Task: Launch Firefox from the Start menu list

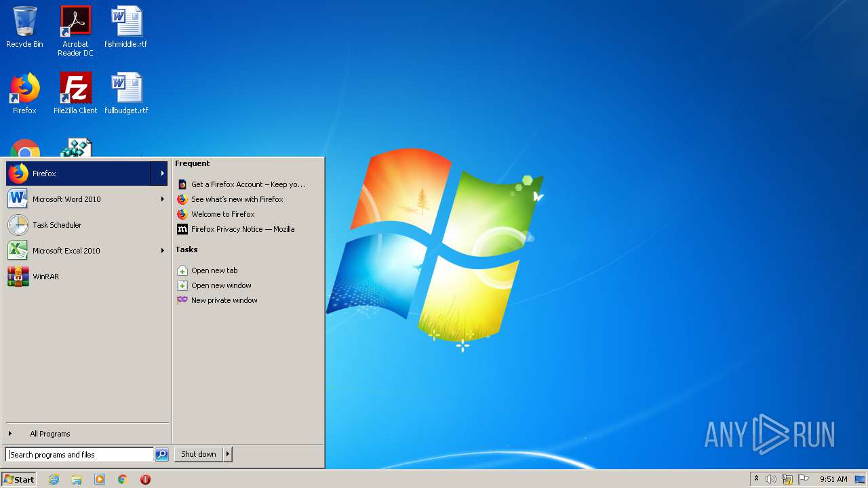Action: click(x=78, y=174)
